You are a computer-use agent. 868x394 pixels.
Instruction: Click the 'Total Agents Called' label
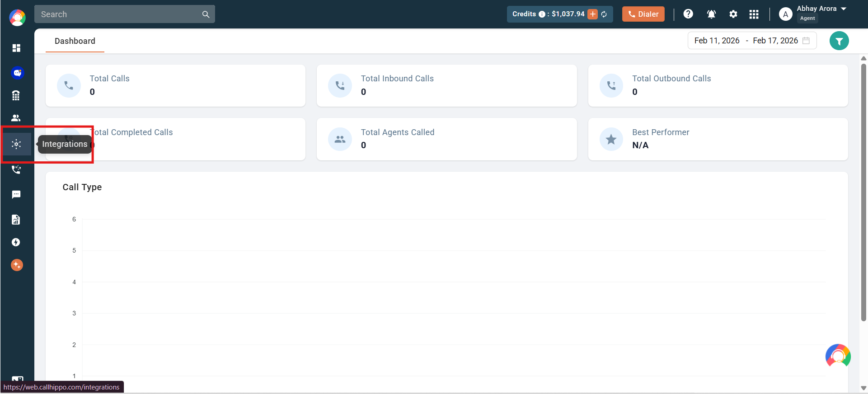click(398, 132)
